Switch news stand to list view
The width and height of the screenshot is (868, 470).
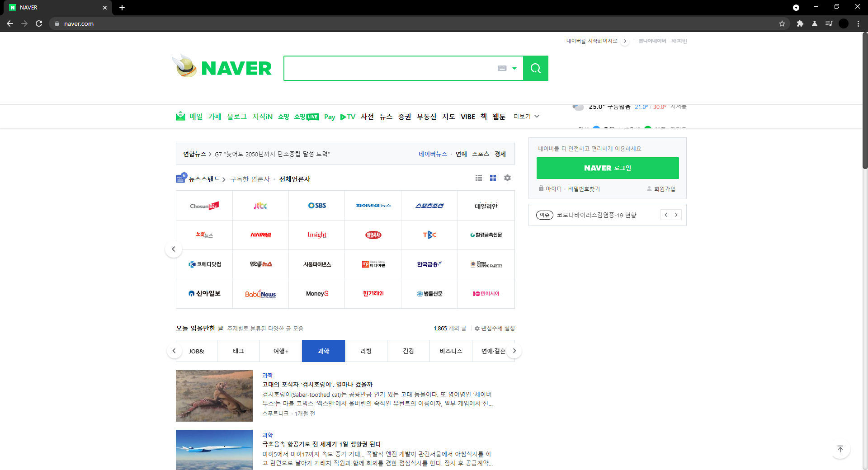click(x=479, y=178)
